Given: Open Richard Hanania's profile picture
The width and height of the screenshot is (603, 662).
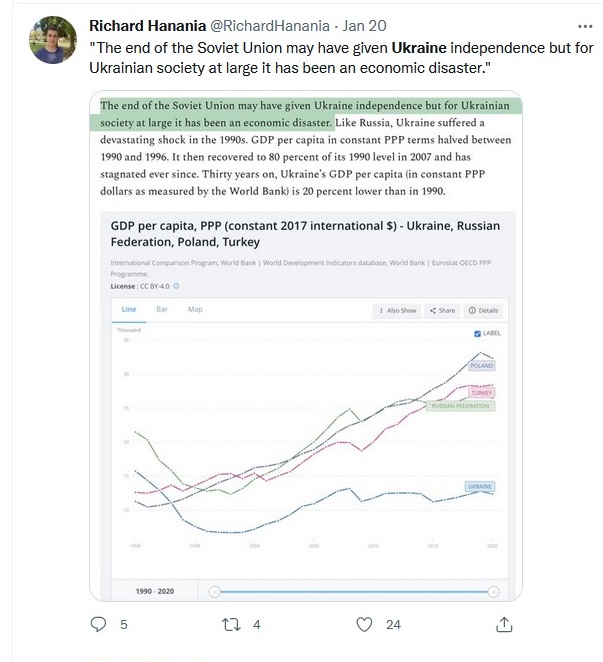Looking at the screenshot, I should (x=53, y=40).
